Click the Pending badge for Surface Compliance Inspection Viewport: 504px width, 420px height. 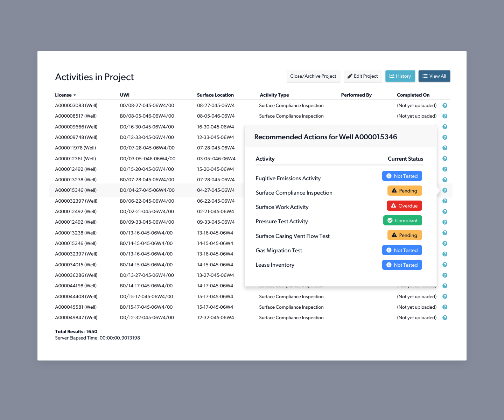click(x=404, y=190)
